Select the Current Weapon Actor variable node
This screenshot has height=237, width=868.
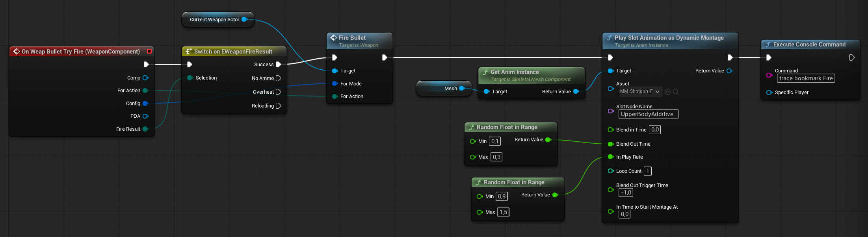(x=214, y=20)
